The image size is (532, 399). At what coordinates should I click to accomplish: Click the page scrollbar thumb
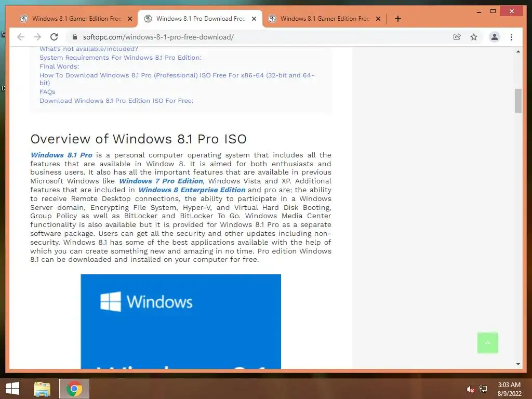click(518, 101)
